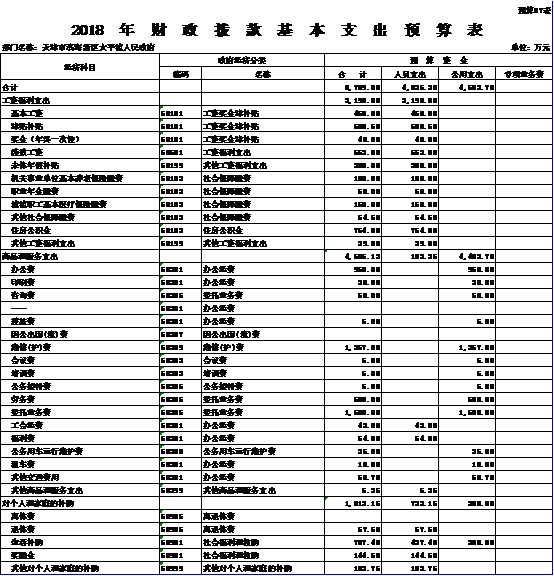Click the 奖励金 row label
The image size is (554, 576).
(23, 555)
